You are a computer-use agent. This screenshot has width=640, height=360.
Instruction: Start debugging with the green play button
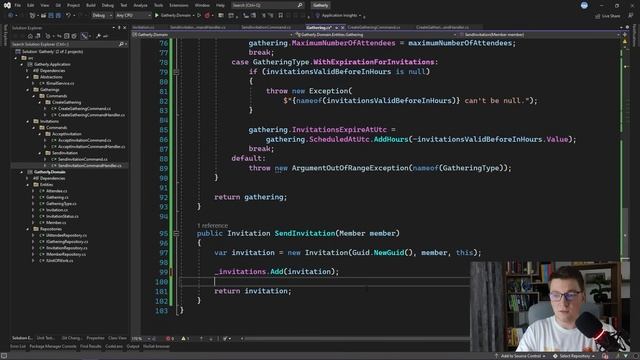[x=157, y=16]
